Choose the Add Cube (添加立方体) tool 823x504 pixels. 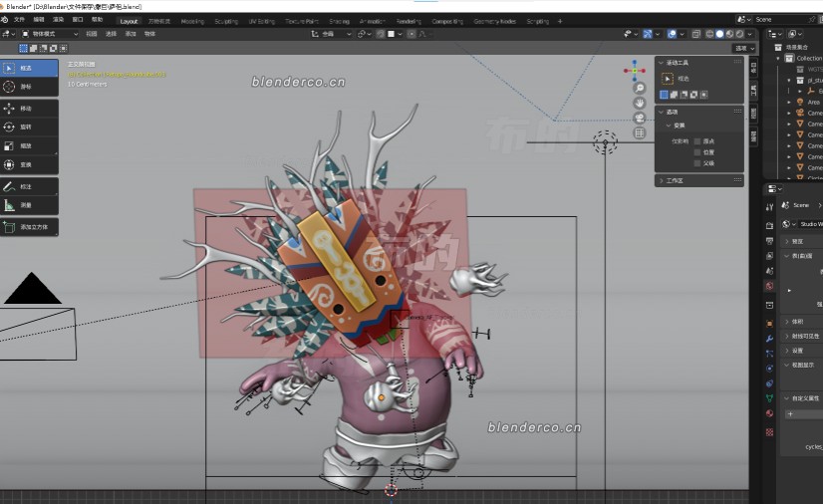(x=29, y=227)
